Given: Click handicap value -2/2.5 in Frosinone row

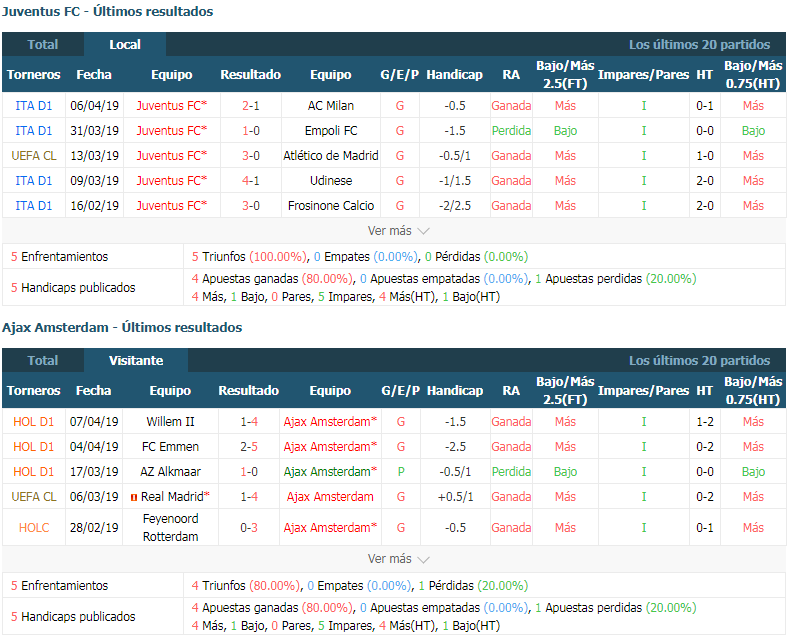Looking at the screenshot, I should (x=455, y=205).
